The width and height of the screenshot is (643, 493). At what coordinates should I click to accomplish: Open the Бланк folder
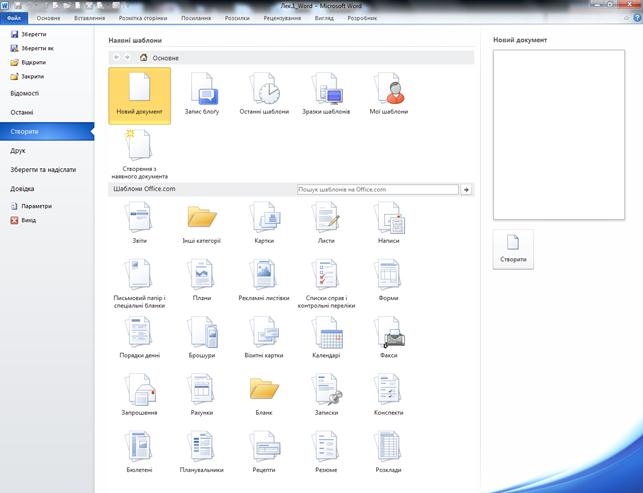click(x=264, y=395)
